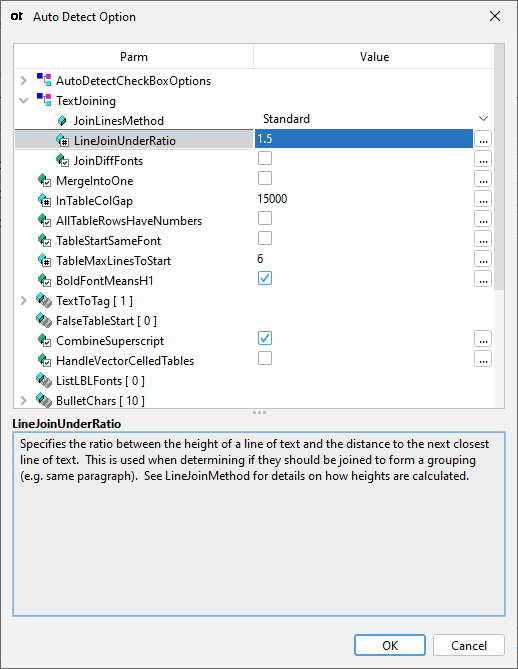Disable the CombineSuperscript checkbox
Screen dimensions: 518x669
click(x=265, y=338)
